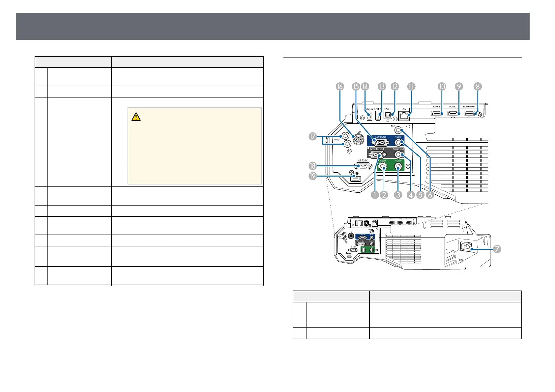Click the yellow caution warning triangle icon

click(x=136, y=117)
